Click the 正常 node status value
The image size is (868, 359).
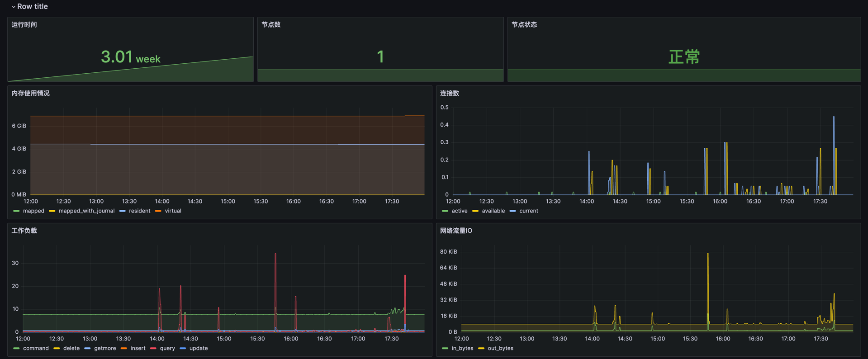click(684, 57)
